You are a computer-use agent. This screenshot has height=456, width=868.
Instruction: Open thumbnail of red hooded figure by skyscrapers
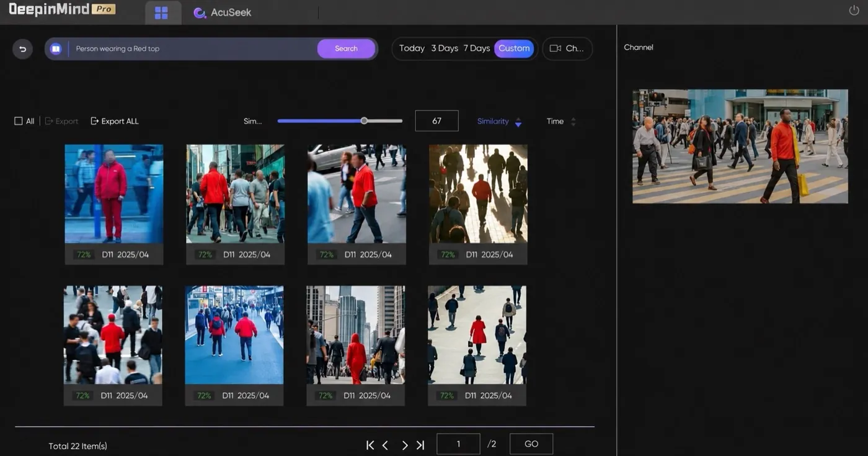point(356,335)
